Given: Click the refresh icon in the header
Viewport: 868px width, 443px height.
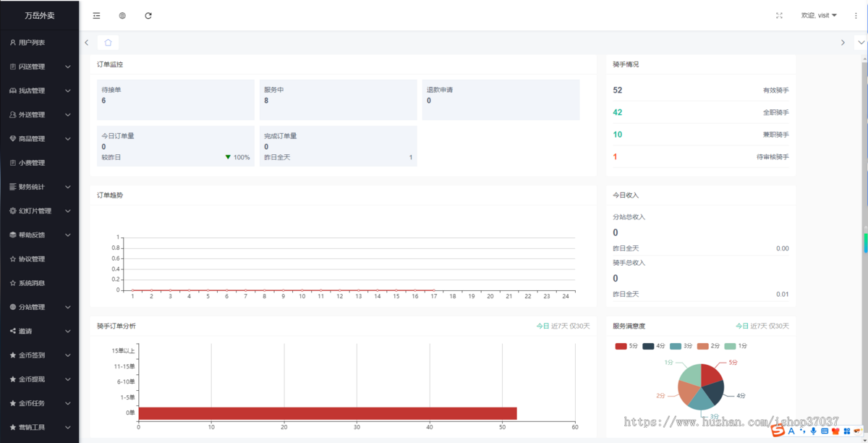Looking at the screenshot, I should click(148, 15).
